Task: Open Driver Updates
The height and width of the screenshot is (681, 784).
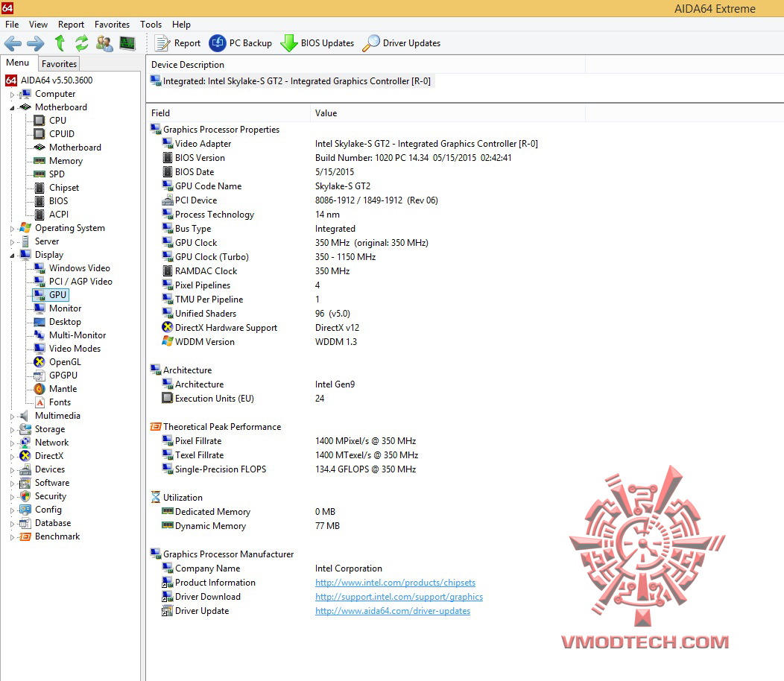Action: [x=402, y=43]
